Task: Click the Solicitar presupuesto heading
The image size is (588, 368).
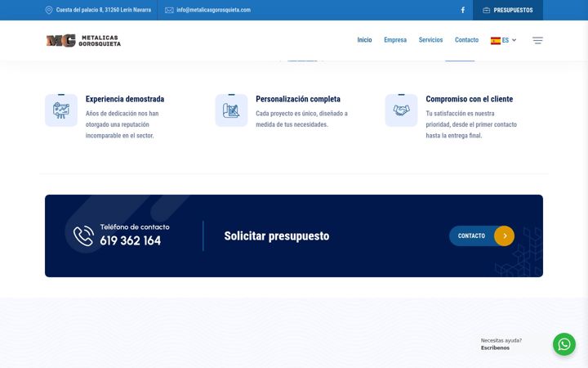Action: pos(277,236)
